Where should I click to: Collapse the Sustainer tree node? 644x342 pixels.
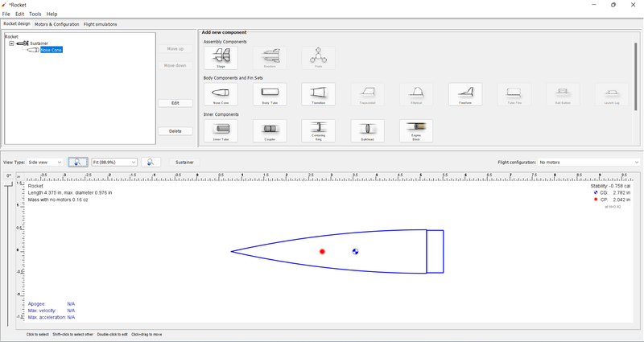click(x=11, y=43)
